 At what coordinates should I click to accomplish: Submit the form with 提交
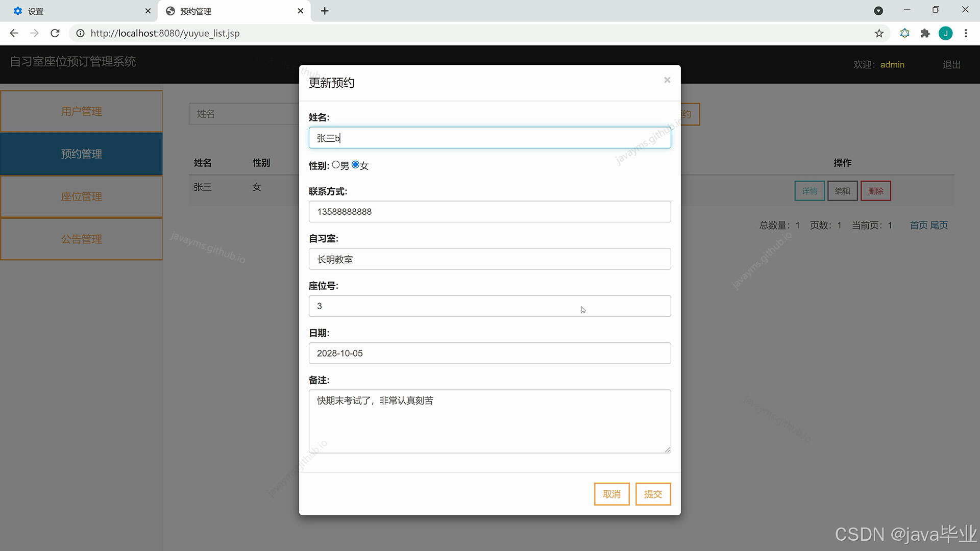(x=653, y=494)
